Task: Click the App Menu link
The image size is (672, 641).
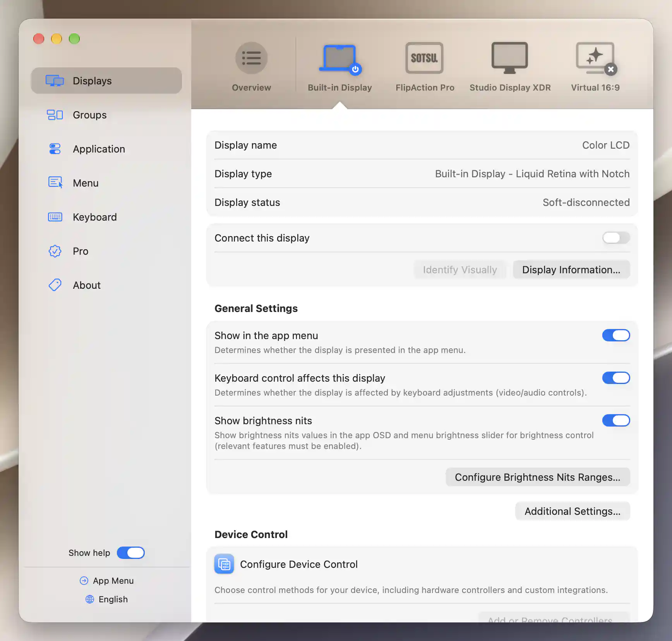Action: (113, 581)
